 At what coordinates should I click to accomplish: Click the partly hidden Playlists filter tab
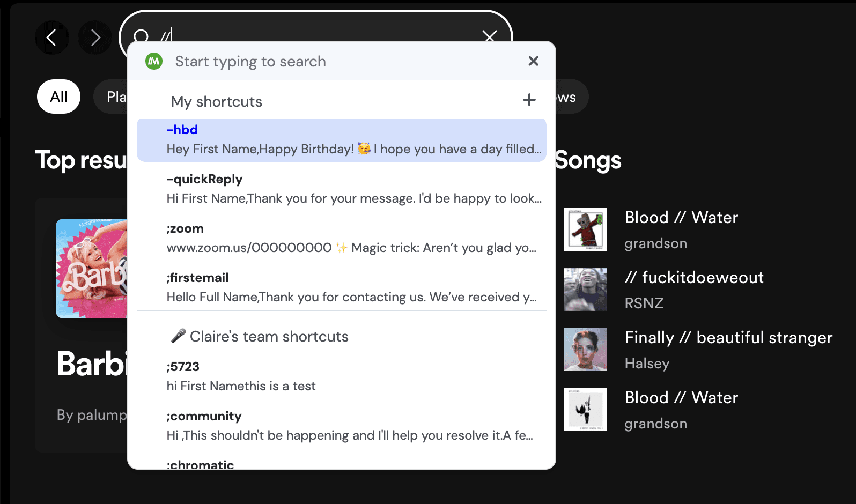[x=110, y=97]
